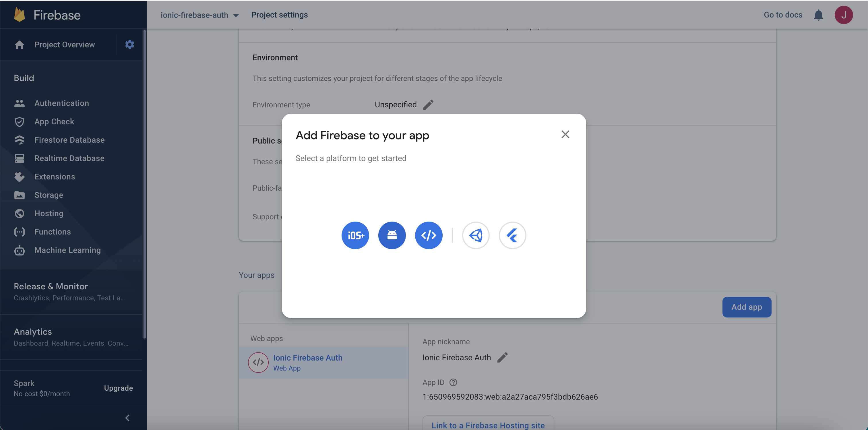
Task: Click the Web apps label
Action: (x=267, y=338)
